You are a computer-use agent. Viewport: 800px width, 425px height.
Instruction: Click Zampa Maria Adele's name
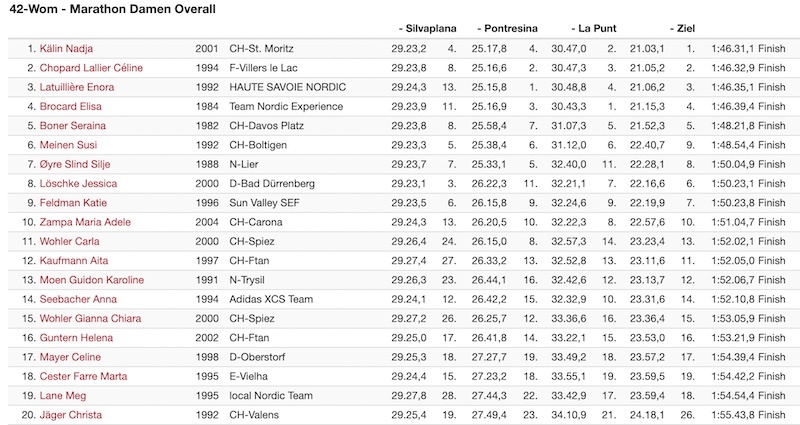pyautogui.click(x=85, y=222)
